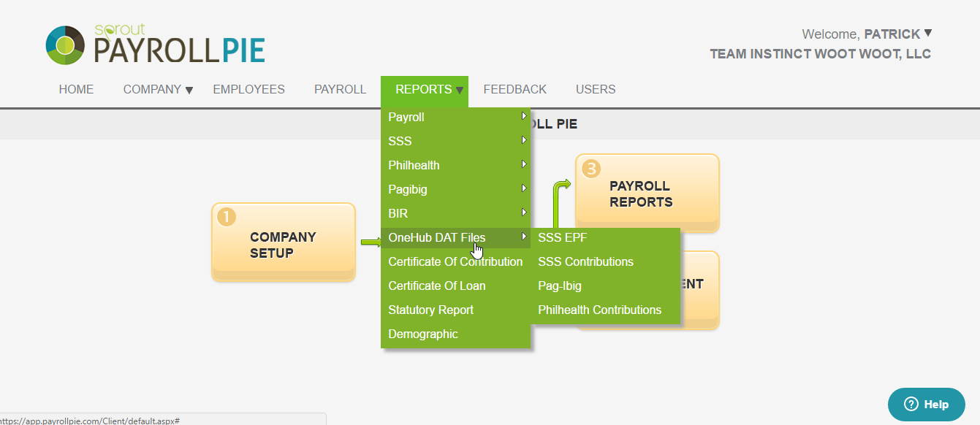980x425 pixels.
Task: Click the chevron next to Pagibig submenu
Action: point(523,189)
